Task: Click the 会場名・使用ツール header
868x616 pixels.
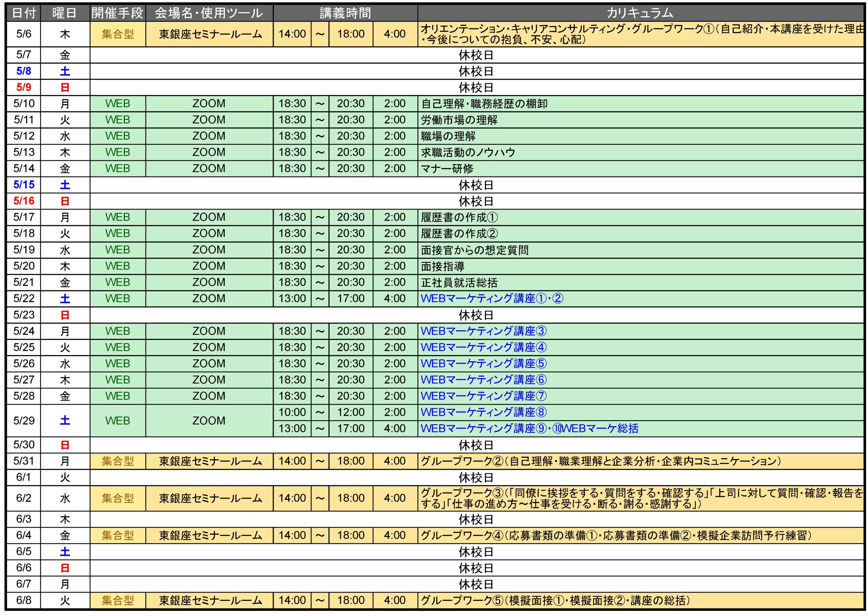Action: (x=209, y=13)
